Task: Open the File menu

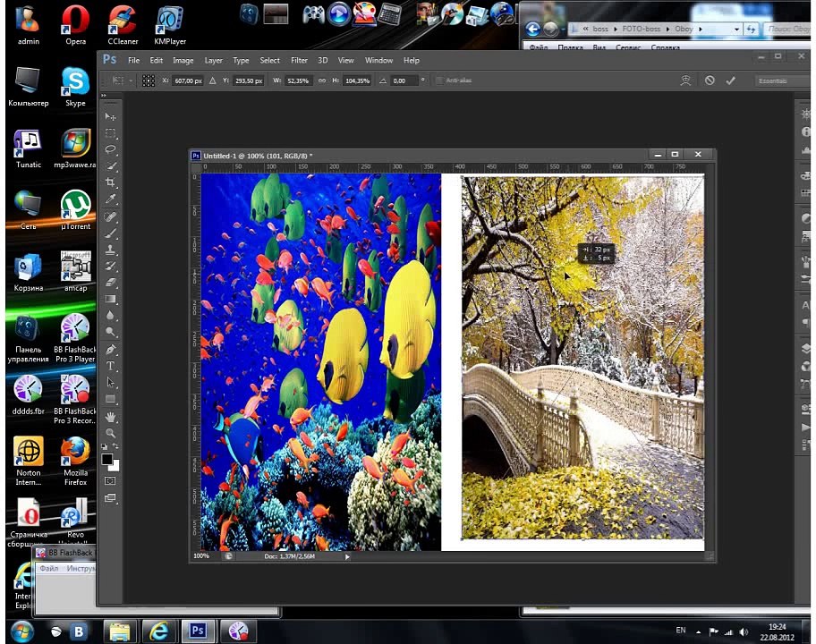Action: [x=133, y=60]
